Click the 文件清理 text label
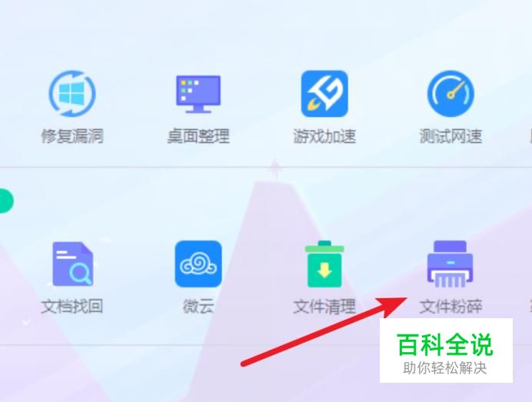The height and width of the screenshot is (402, 532). pyautogui.click(x=324, y=307)
